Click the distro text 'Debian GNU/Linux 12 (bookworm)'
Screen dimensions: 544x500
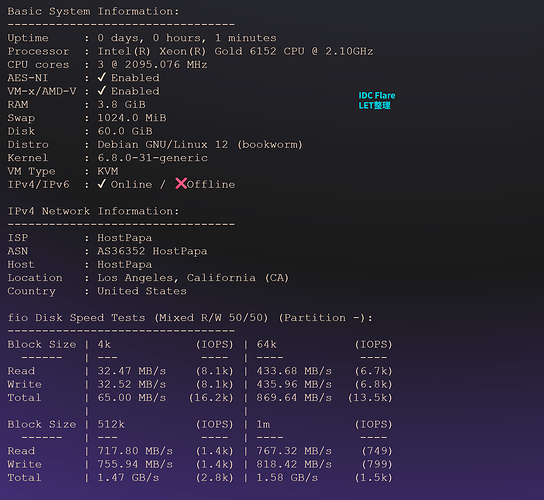click(200, 145)
